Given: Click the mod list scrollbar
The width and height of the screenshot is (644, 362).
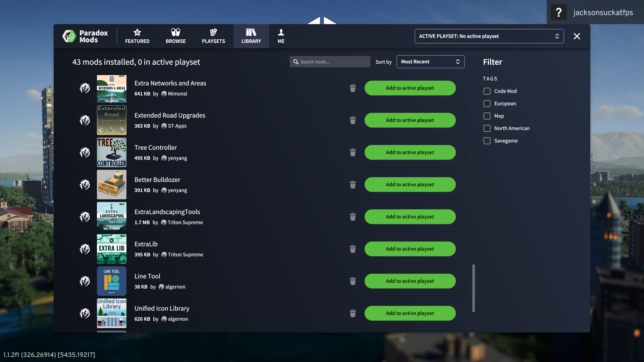Looking at the screenshot, I should coord(473,288).
